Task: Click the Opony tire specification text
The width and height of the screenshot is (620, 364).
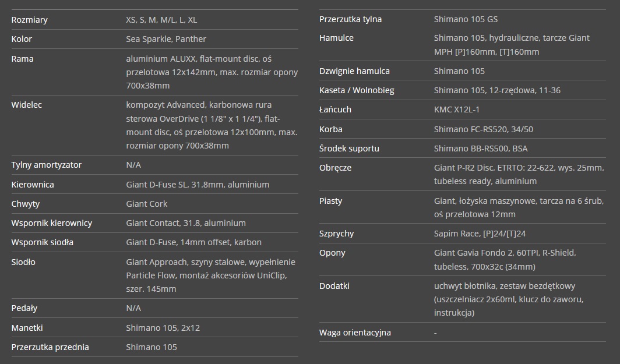Action: click(x=505, y=260)
